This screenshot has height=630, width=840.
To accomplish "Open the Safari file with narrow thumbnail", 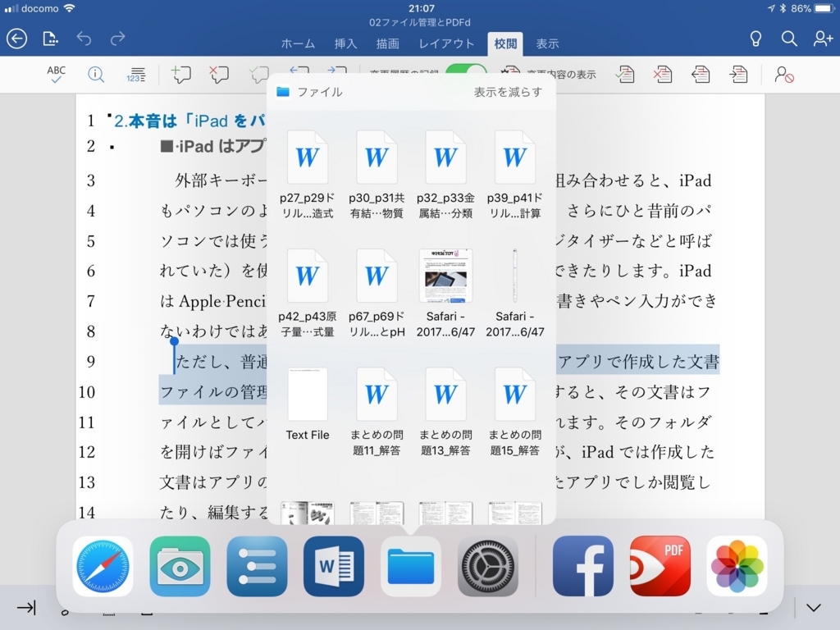I will (515, 293).
